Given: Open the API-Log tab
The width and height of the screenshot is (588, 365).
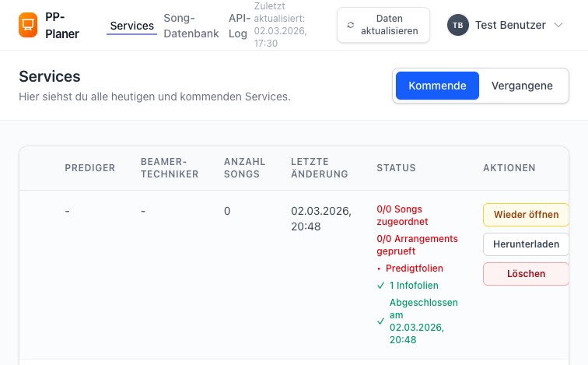Looking at the screenshot, I should [239, 26].
